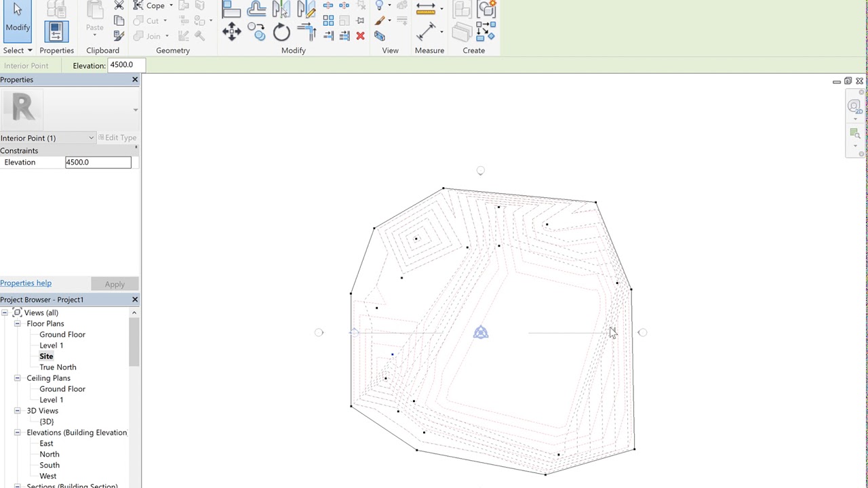The image size is (868, 488).
Task: Collapse the Elevations (Building Elevation) node
Action: [x=18, y=432]
